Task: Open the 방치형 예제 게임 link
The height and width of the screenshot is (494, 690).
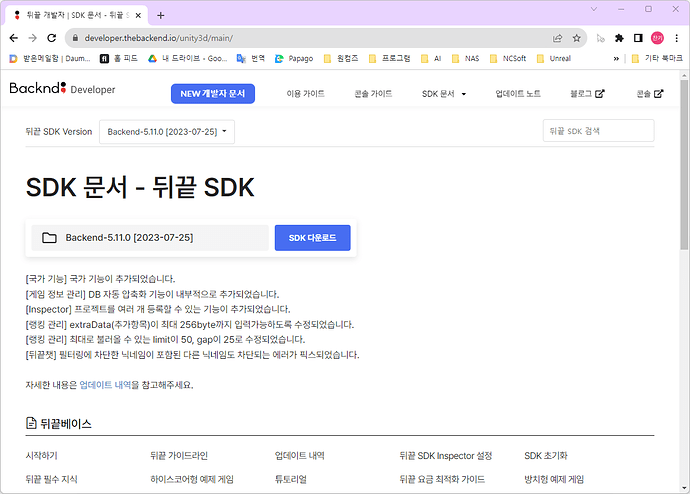Action: [554, 479]
